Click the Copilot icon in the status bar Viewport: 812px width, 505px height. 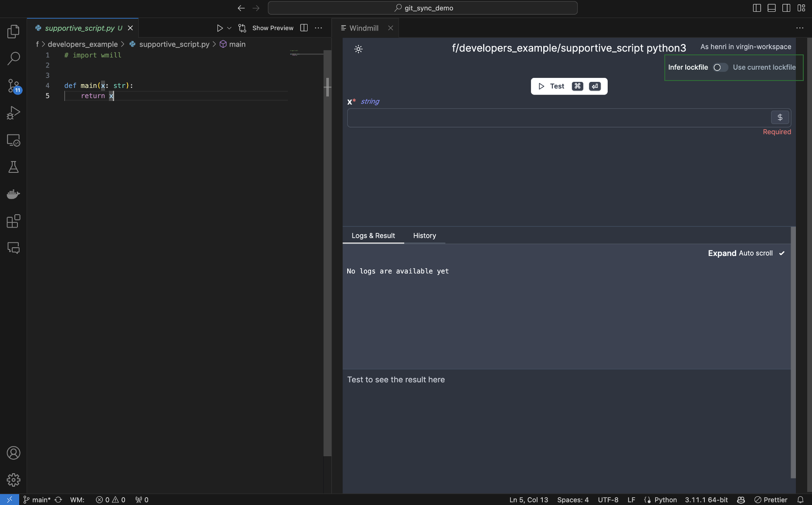tap(741, 500)
